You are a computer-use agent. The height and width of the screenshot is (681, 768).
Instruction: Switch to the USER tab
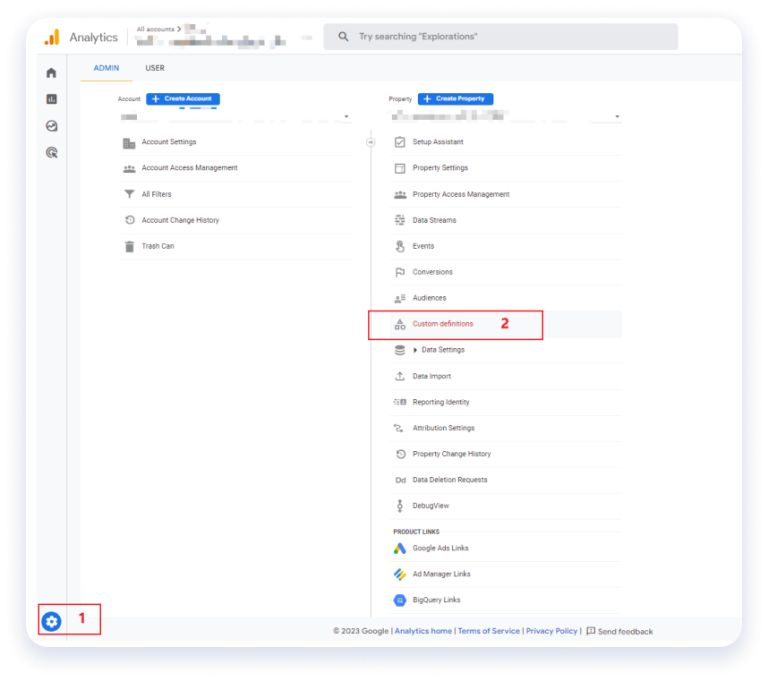coord(155,68)
